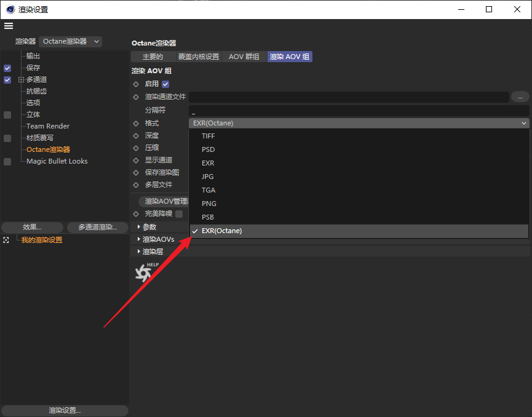This screenshot has height=417, width=532.
Task: Click the keyframe diamond next to 格式
Action: (136, 124)
